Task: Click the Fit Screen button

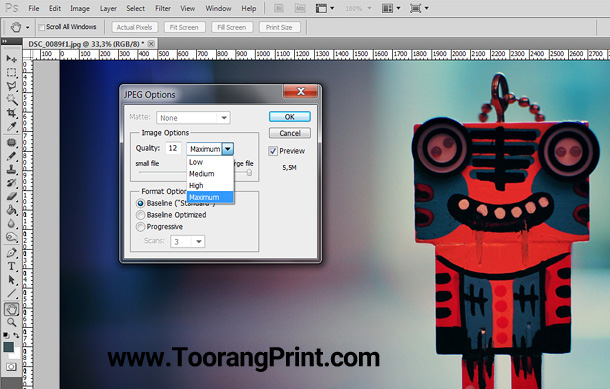Action: coord(184,27)
